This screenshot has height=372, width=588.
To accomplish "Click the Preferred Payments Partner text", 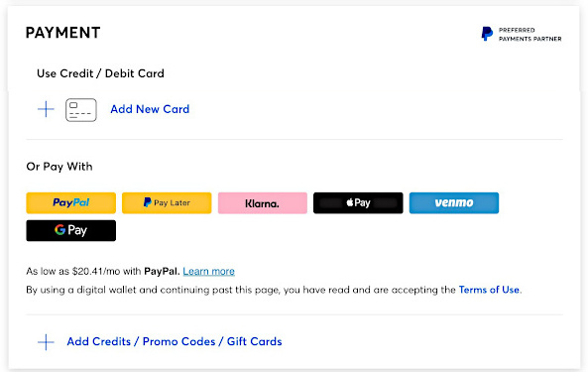I will [529, 34].
